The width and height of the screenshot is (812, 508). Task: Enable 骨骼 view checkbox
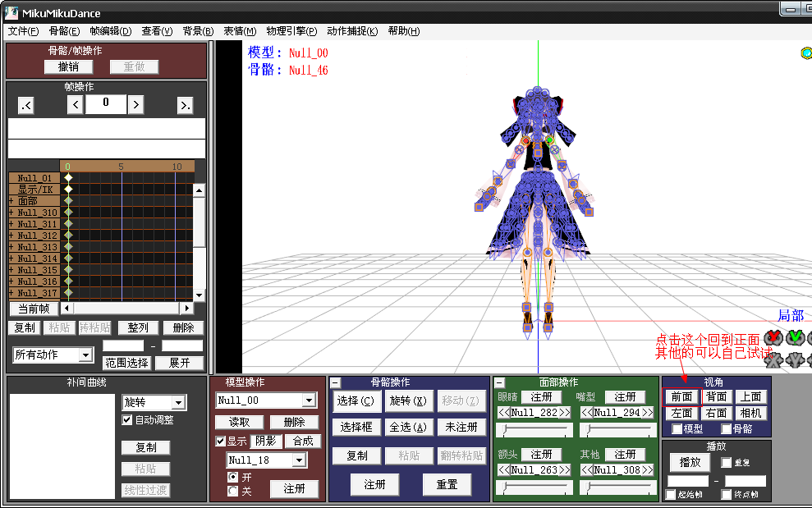[x=726, y=428]
